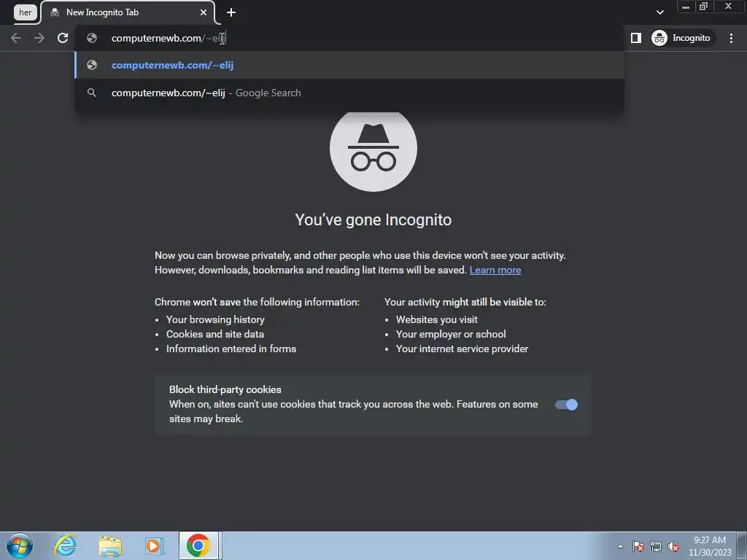Click 'Your employer or school' text

(451, 334)
